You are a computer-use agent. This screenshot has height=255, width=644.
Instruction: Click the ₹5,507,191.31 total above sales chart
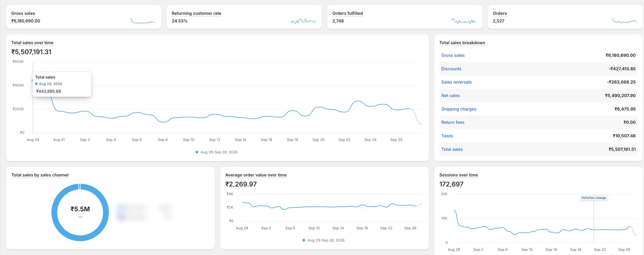click(31, 52)
